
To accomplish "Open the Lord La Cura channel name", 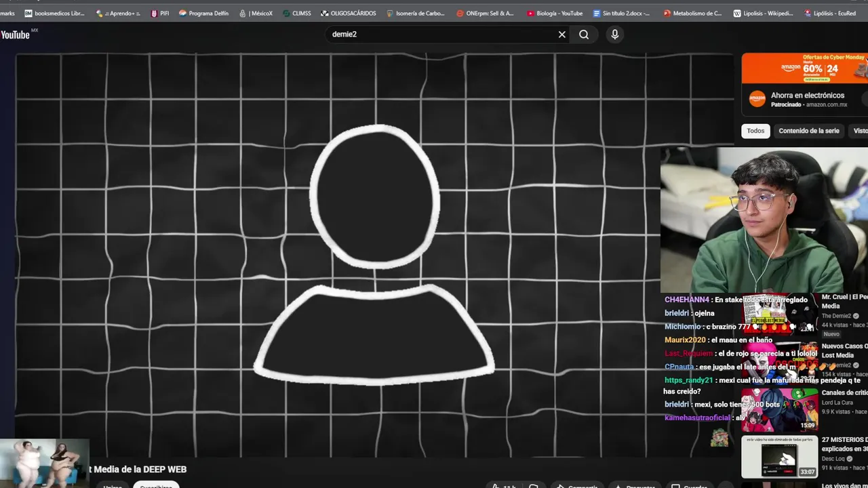I will [x=839, y=403].
